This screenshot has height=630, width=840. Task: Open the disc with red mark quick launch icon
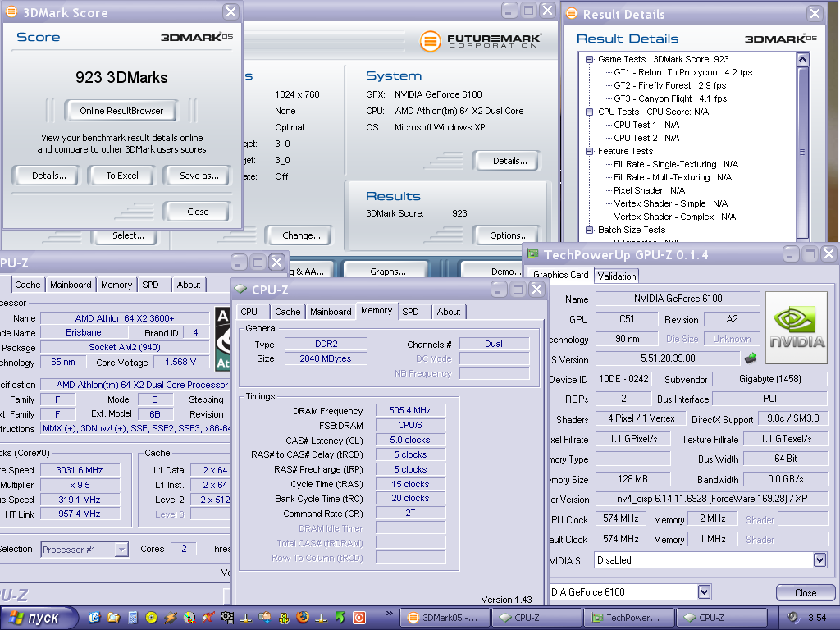point(189,618)
